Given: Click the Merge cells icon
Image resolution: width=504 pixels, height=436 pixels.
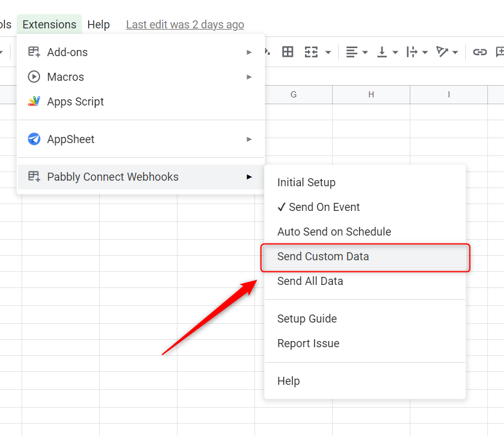Looking at the screenshot, I should [311, 52].
